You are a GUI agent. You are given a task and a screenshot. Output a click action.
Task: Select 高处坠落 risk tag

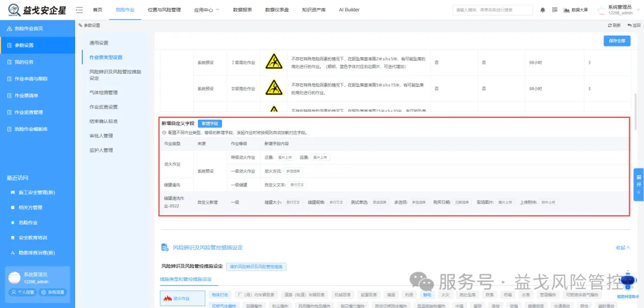click(467, 294)
